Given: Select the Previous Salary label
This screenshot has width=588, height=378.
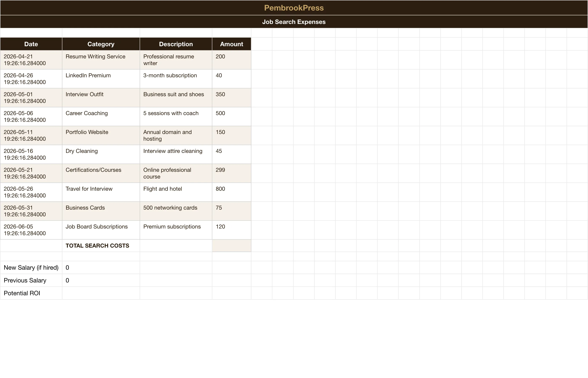Looking at the screenshot, I should click(x=31, y=280).
